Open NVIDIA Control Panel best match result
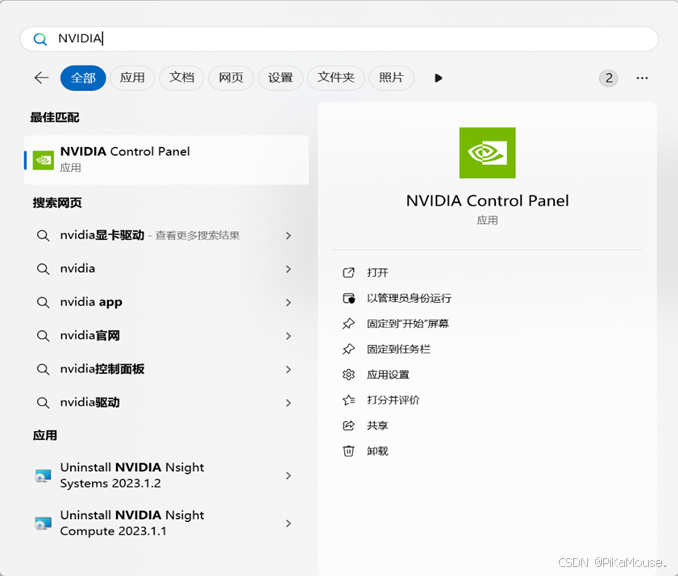 click(166, 160)
